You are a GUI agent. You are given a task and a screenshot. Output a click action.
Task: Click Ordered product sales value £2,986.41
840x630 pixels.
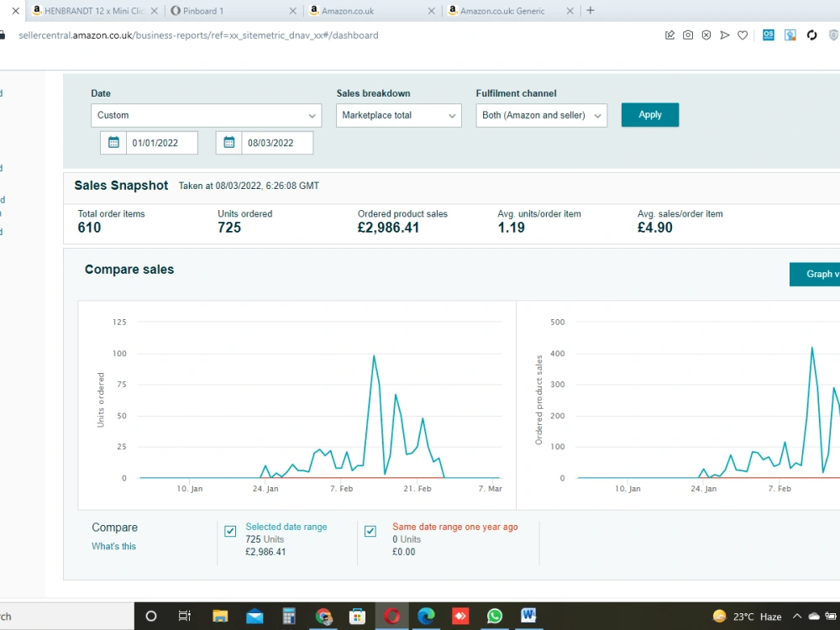pos(388,228)
